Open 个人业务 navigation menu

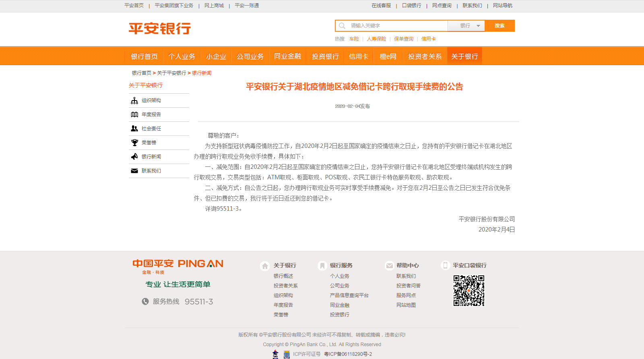coord(182,56)
